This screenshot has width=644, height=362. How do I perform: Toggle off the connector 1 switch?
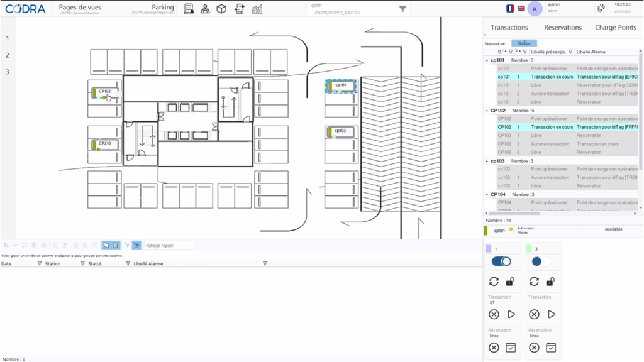pos(501,261)
